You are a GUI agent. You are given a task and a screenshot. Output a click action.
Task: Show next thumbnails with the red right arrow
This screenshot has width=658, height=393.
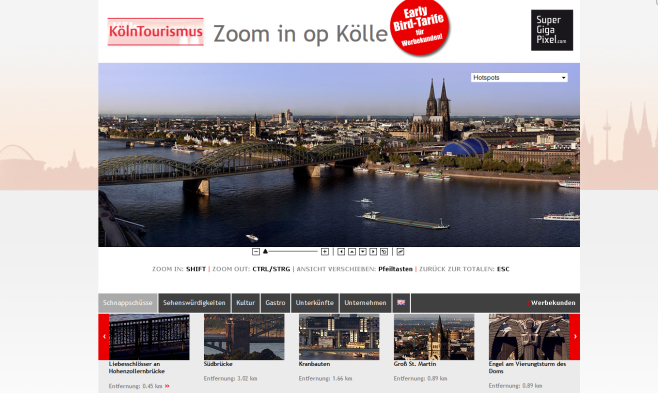pos(574,336)
